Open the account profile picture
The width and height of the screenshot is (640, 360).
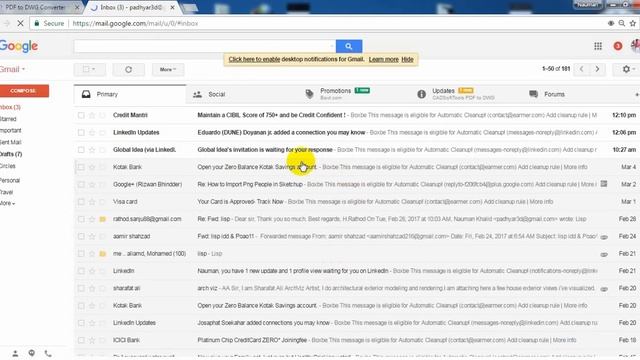(x=635, y=45)
